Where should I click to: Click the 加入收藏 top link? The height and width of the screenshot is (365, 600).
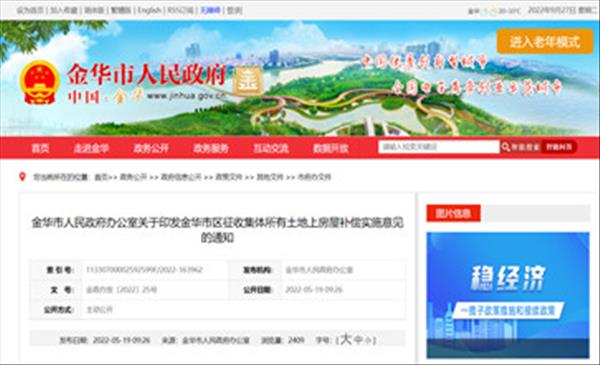tap(64, 10)
